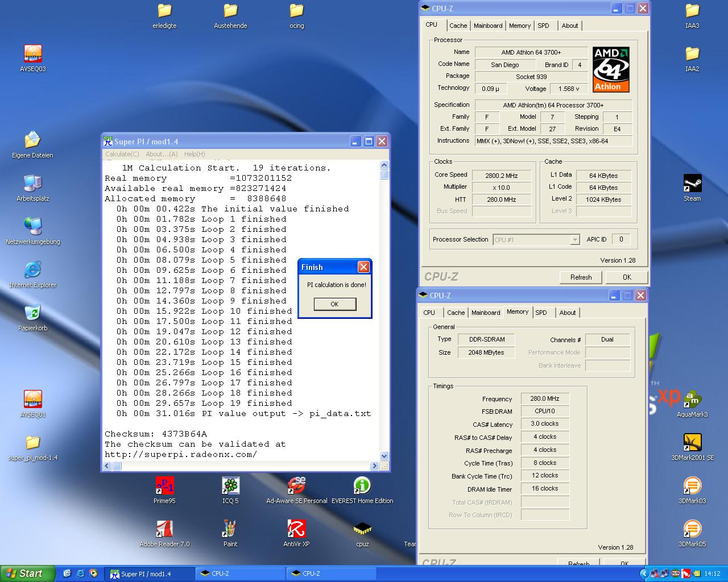The height and width of the screenshot is (582, 728).
Task: Launch cpuz desktop icon
Action: click(362, 534)
